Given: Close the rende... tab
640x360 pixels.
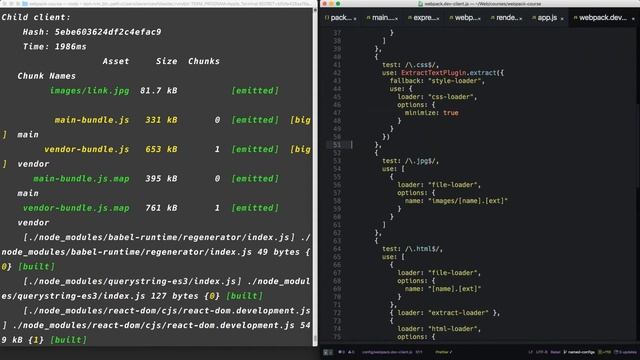Looking at the screenshot, I should 520,18.
